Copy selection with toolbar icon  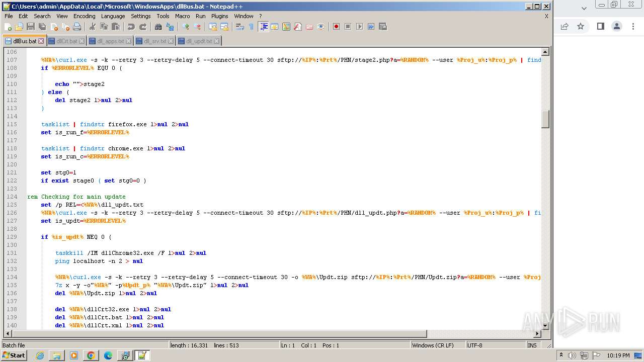(x=104, y=27)
